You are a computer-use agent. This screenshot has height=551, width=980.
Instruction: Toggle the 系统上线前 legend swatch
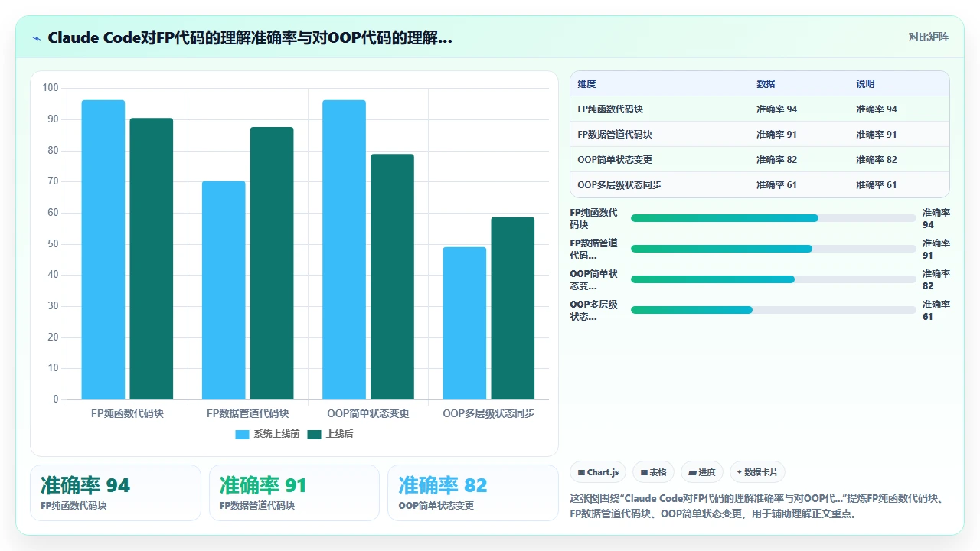tap(242, 435)
